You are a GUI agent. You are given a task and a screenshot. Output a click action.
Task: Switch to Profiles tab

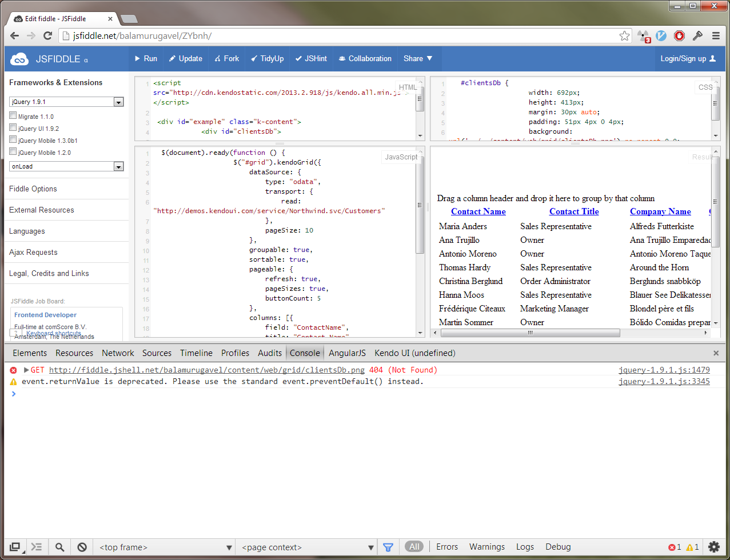click(235, 353)
